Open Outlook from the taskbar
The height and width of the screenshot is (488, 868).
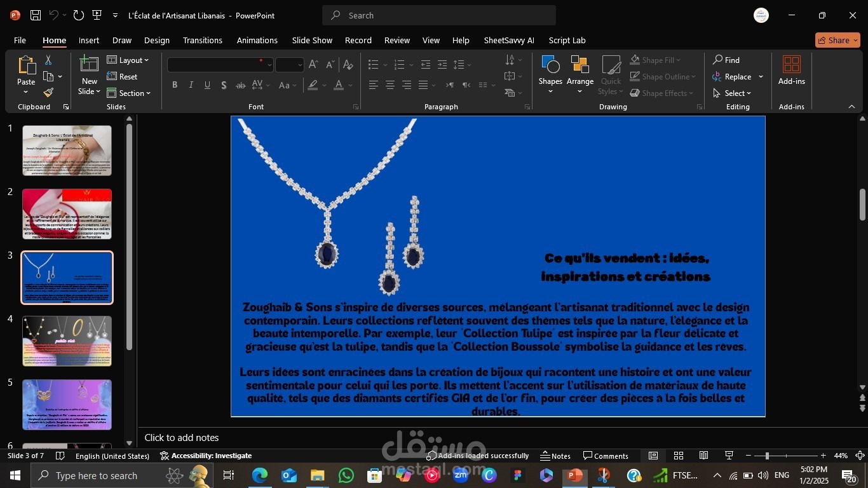(x=288, y=475)
